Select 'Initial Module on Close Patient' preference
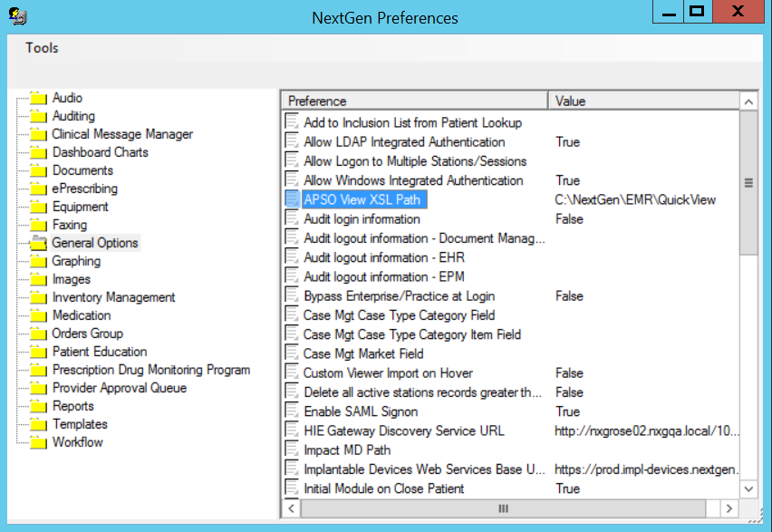Image resolution: width=772 pixels, height=532 pixels. point(384,488)
